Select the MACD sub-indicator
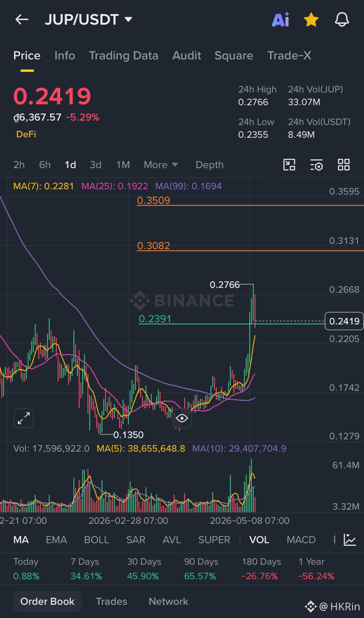The height and width of the screenshot is (618, 364). [301, 540]
